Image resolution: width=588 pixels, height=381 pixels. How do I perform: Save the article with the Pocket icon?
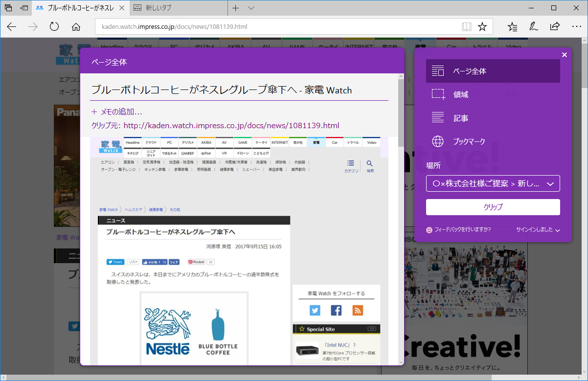[x=196, y=262]
